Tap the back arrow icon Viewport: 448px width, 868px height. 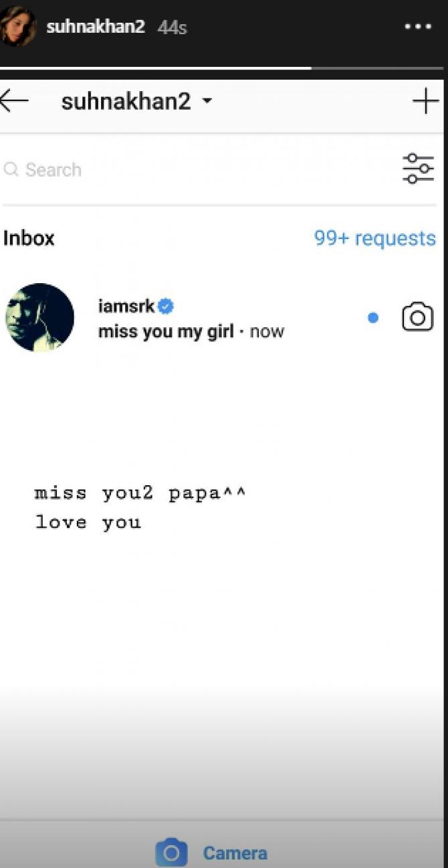15,102
